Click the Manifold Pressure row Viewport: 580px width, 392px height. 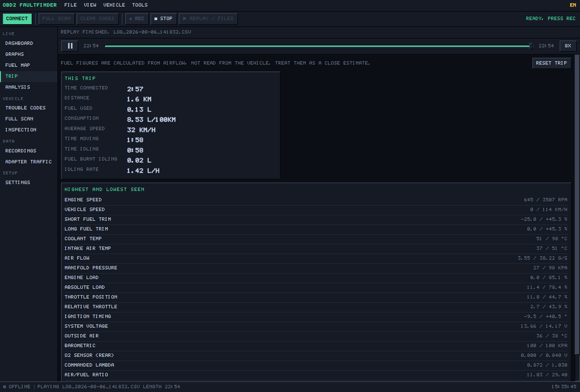click(316, 268)
